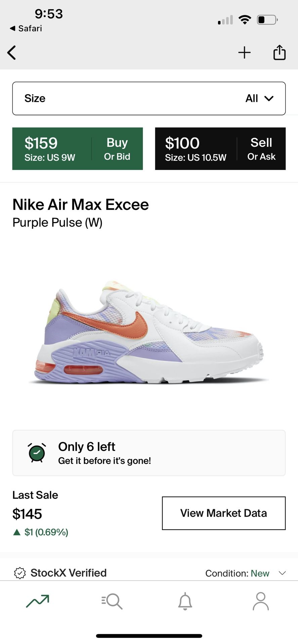Tap the home indicator bar
This screenshot has height=644, width=298.
(x=149, y=636)
